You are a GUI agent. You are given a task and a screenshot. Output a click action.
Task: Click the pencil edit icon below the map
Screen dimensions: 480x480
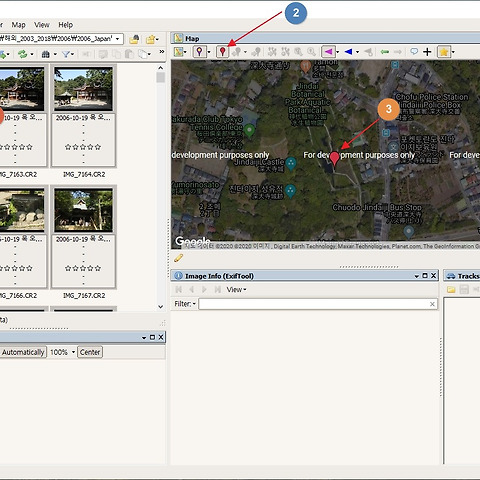coord(179,258)
